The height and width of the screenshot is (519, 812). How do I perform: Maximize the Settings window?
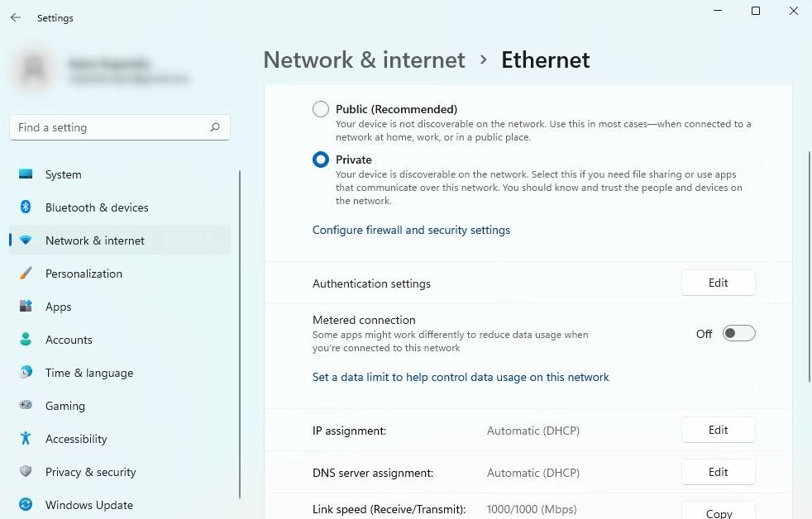click(x=756, y=11)
